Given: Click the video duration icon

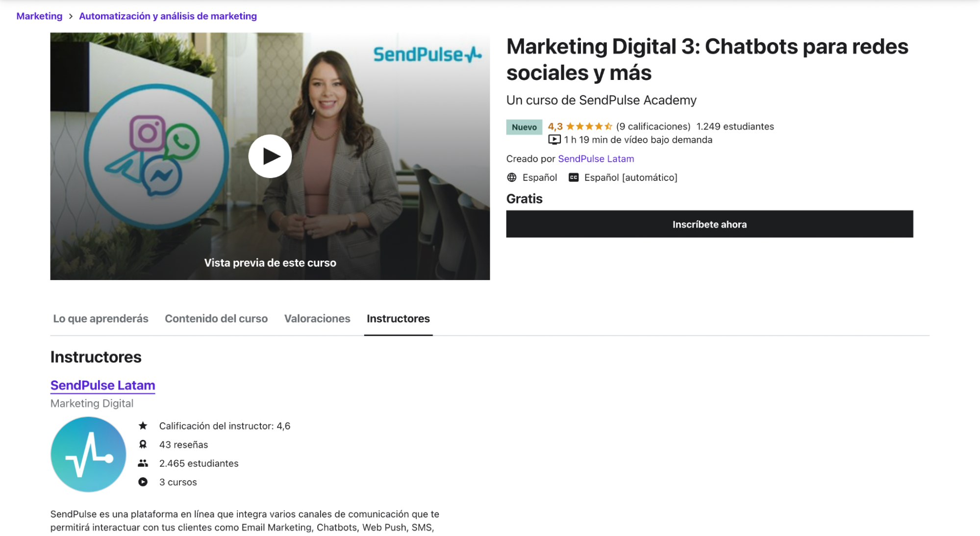Looking at the screenshot, I should tap(554, 140).
